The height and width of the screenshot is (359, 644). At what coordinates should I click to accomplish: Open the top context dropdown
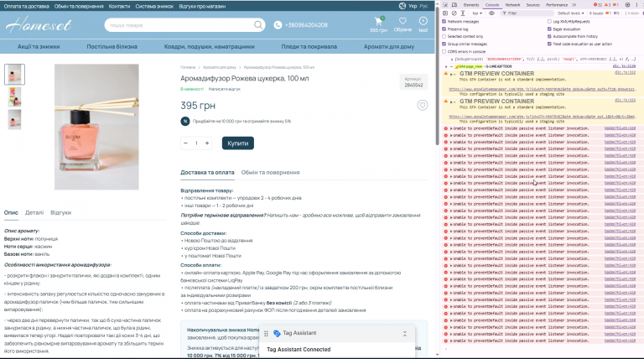point(477,13)
